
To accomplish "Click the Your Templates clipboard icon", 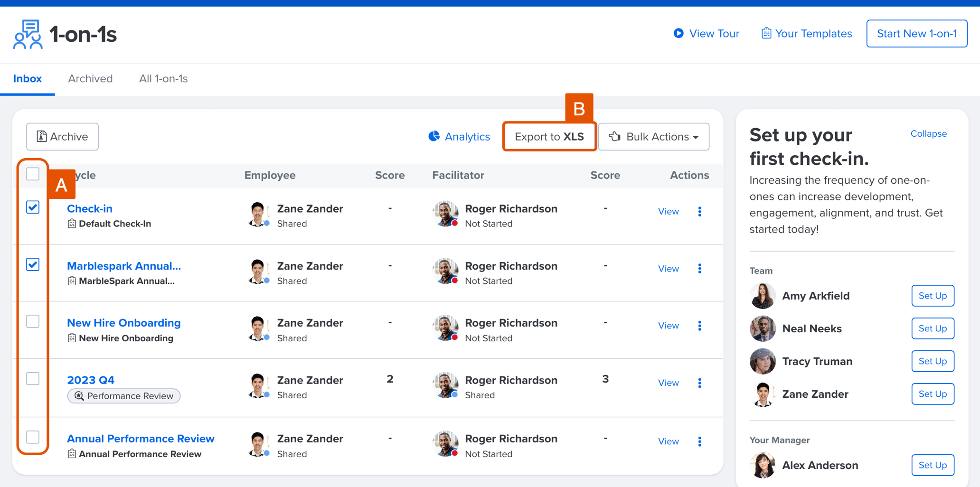I will point(766,33).
